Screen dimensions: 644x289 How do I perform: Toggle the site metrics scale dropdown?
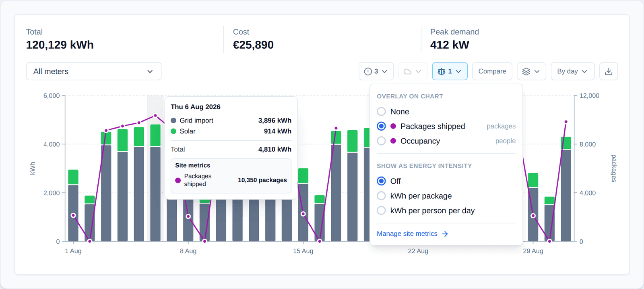tap(450, 71)
